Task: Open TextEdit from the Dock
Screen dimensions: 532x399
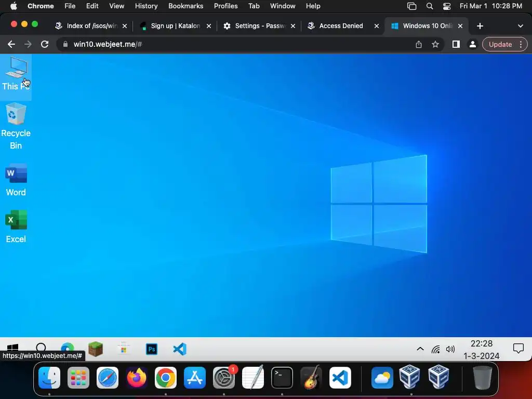Action: [x=253, y=377]
